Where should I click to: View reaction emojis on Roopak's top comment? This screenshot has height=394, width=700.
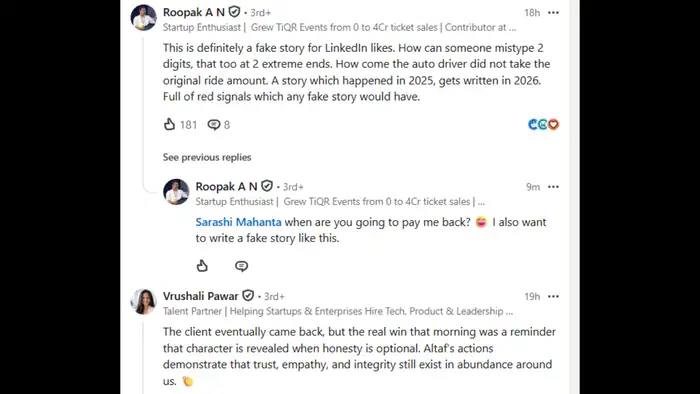point(543,124)
